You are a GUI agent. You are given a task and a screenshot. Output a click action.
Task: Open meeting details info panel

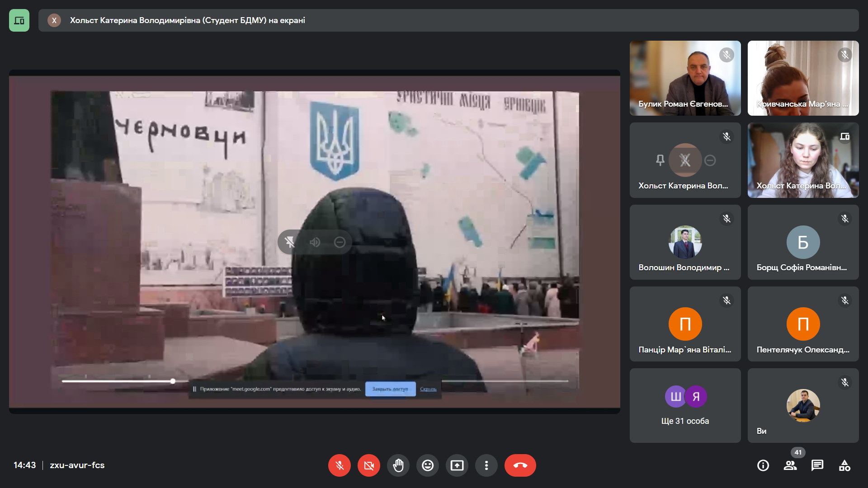click(763, 465)
